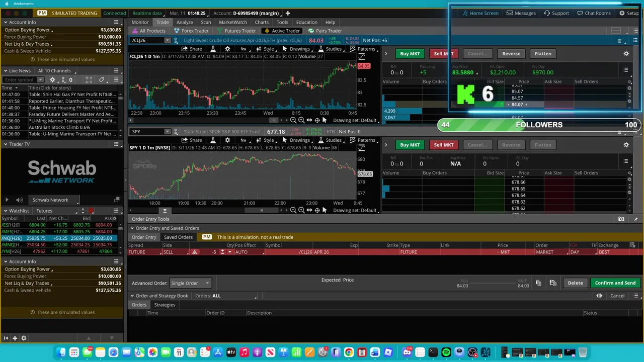Collapse the Watchlist gadget
The width and height of the screenshot is (644, 362).
(x=5, y=211)
